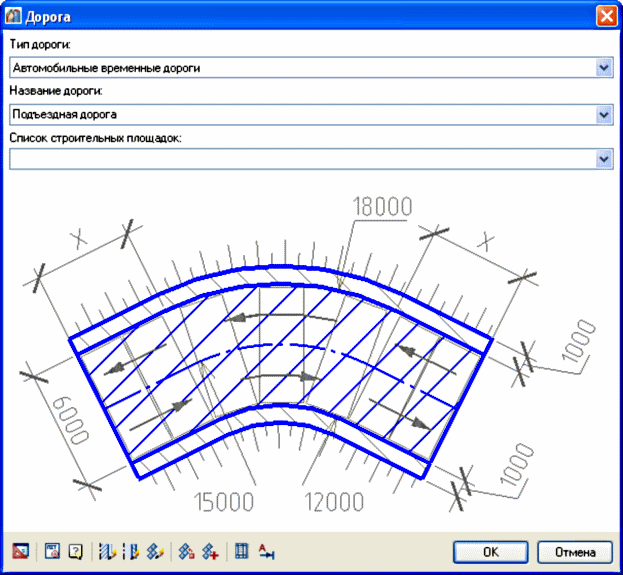Click the diagonal hatch with pencil icon
Screen dimensions: 623x575
point(106,552)
